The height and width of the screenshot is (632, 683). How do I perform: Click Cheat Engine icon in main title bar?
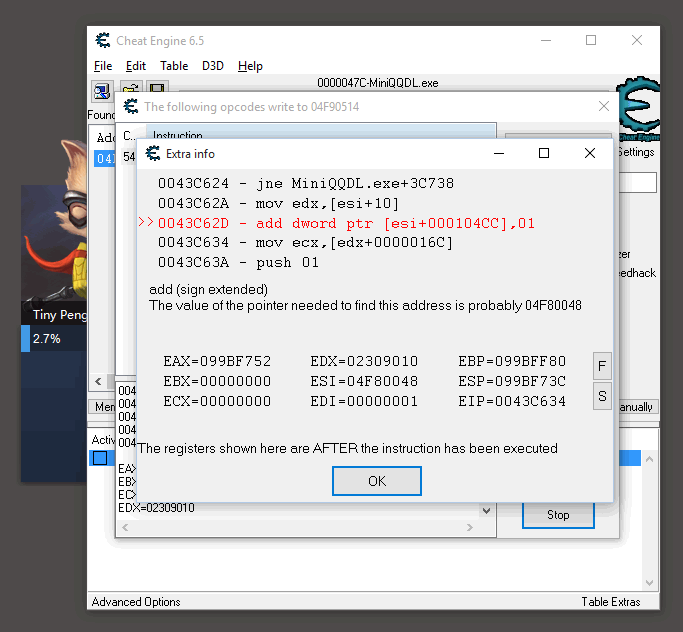103,41
